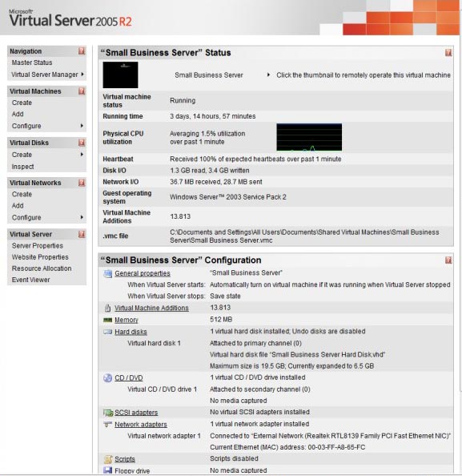Open the SCSI adapters link

(x=136, y=412)
